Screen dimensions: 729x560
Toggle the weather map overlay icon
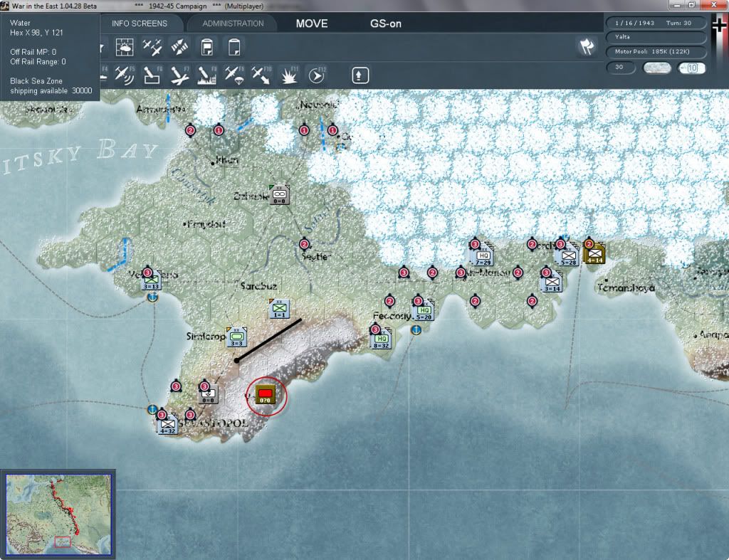point(125,47)
